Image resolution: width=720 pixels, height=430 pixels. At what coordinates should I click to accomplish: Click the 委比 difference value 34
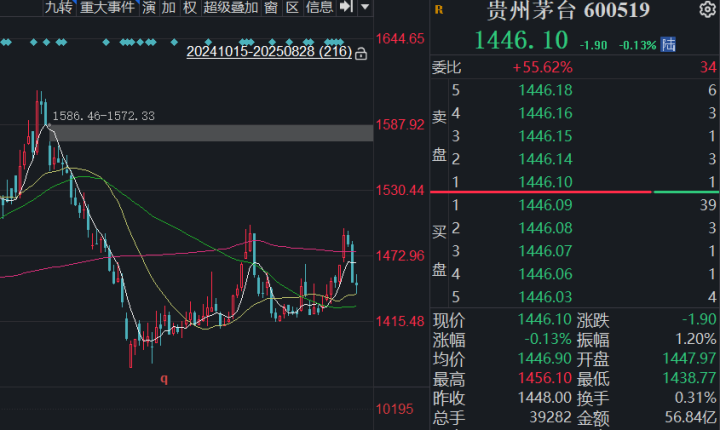coord(708,68)
